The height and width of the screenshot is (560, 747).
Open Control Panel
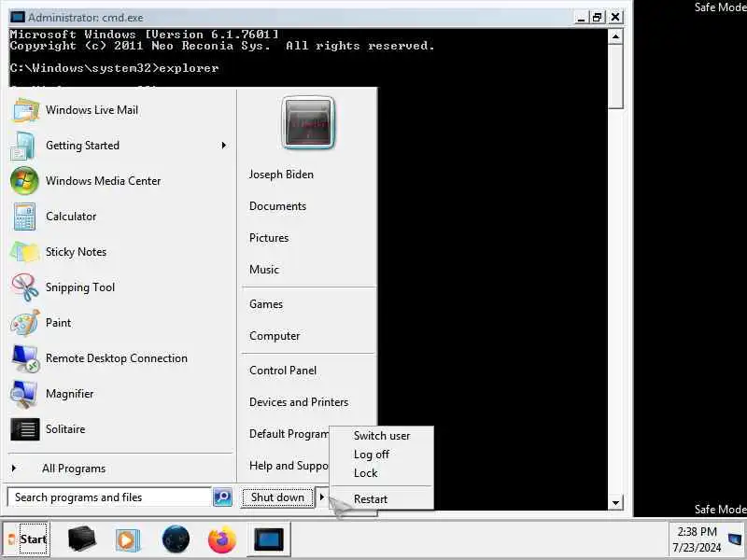tap(283, 371)
